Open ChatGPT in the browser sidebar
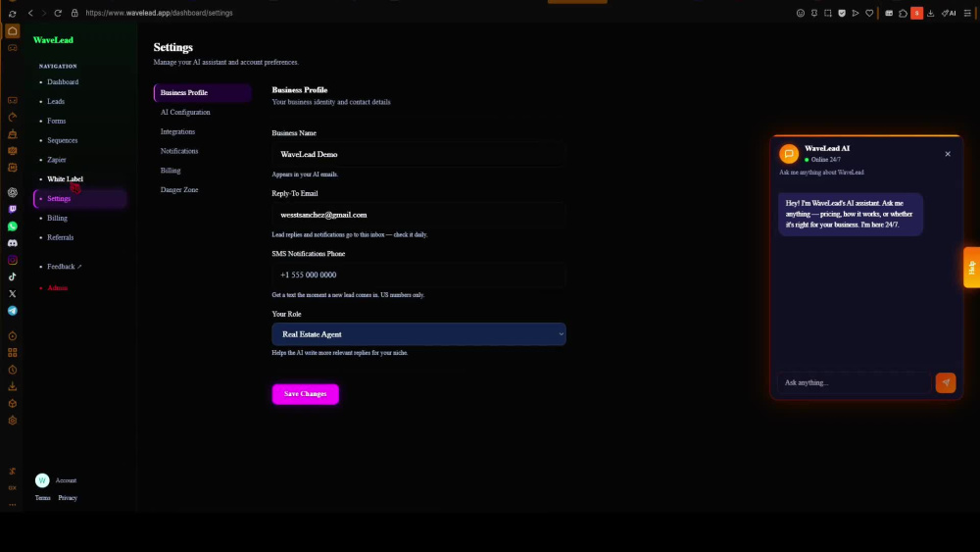Viewport: 980px width, 552px height. pos(13,192)
